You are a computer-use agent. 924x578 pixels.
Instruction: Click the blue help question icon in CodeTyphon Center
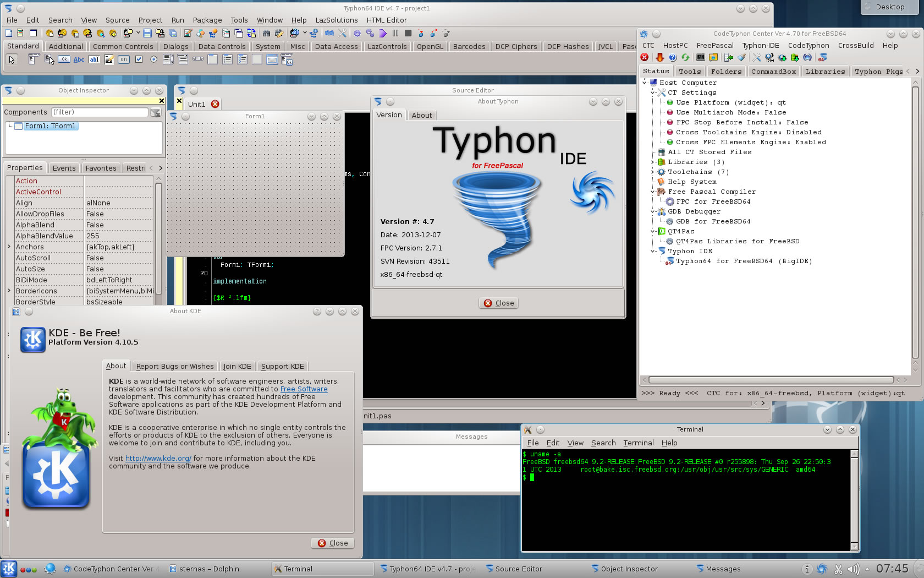tap(672, 57)
